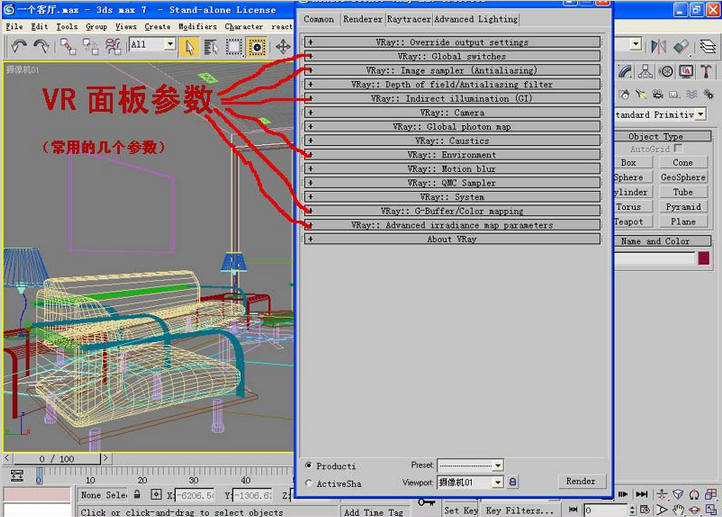Open the Hierarchy command panel tab
Viewport: 722px width, 517px height.
tap(645, 71)
